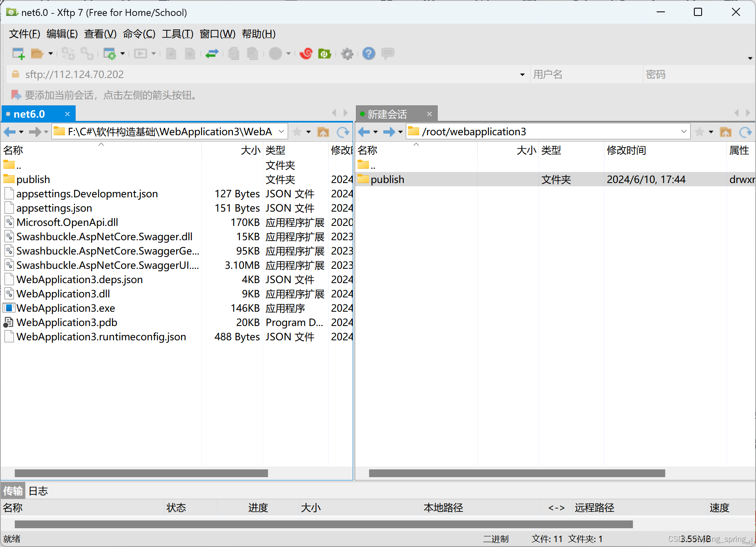Click the speech bubble feedback icon
Screen dimensions: 756x547
tap(387, 53)
